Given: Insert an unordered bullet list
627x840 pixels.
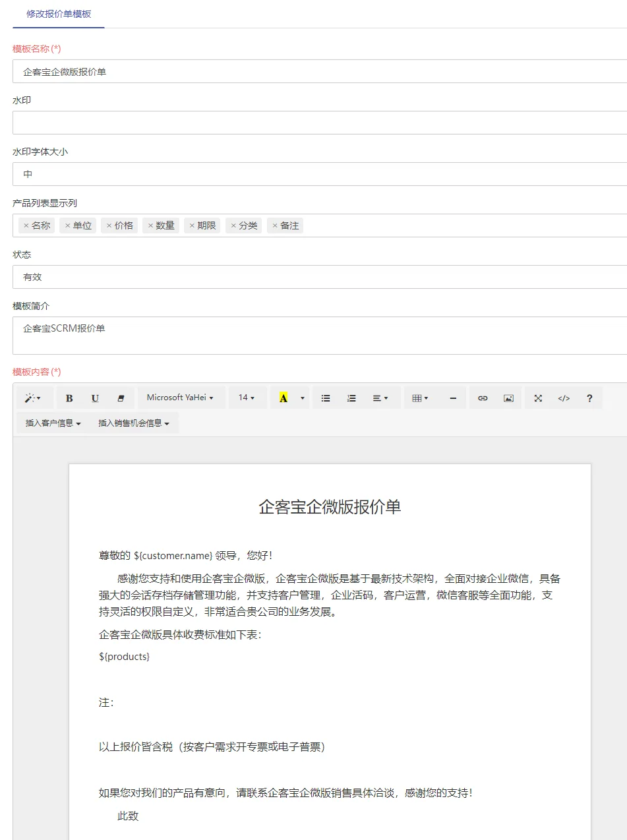Looking at the screenshot, I should tap(326, 398).
